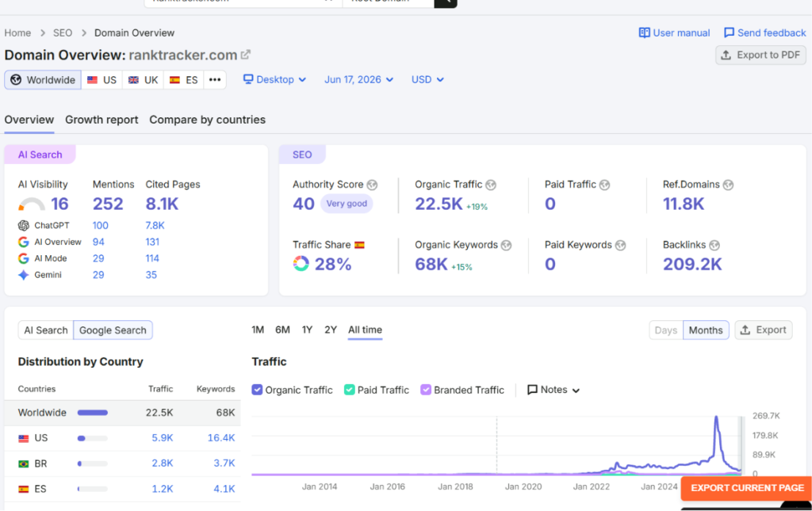This screenshot has width=812, height=511.
Task: Go to the SEO breadcrumb
Action: (63, 32)
